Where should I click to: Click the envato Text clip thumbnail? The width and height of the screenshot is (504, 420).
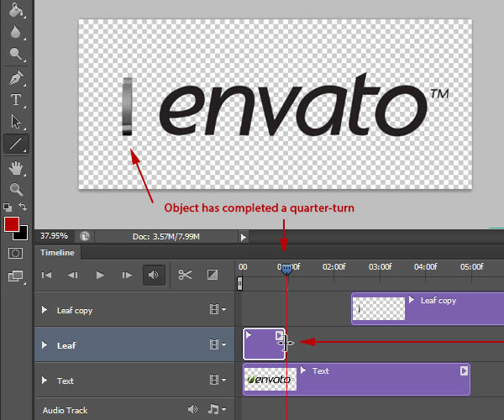click(x=270, y=379)
